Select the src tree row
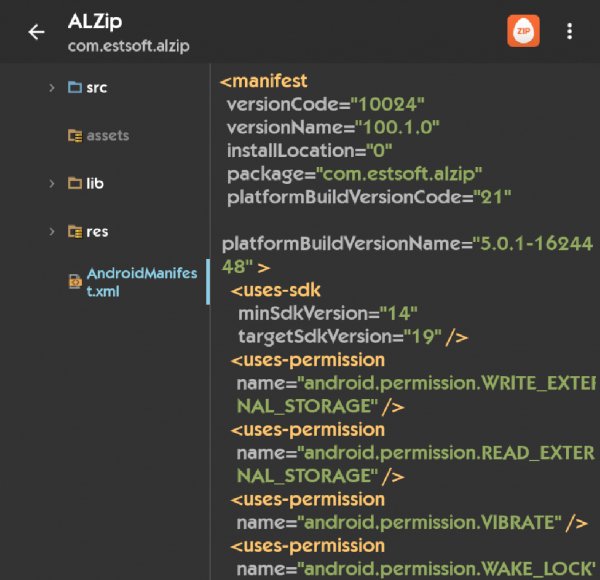 tap(105, 88)
